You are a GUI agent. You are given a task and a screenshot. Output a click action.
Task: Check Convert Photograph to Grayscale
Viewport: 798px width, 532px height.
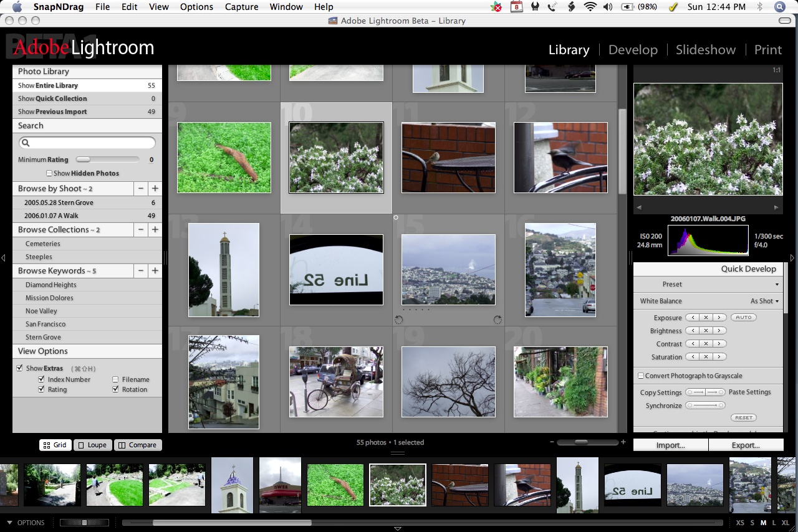[640, 376]
